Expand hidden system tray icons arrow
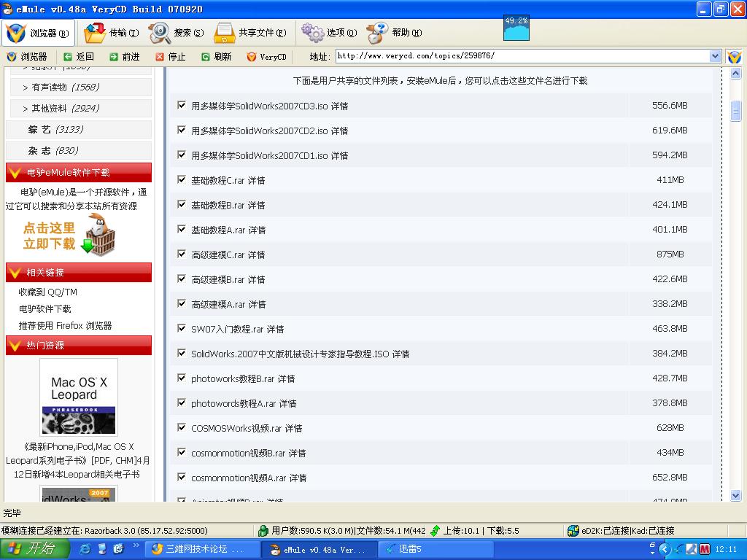This screenshot has width=747, height=560. pyautogui.click(x=665, y=549)
